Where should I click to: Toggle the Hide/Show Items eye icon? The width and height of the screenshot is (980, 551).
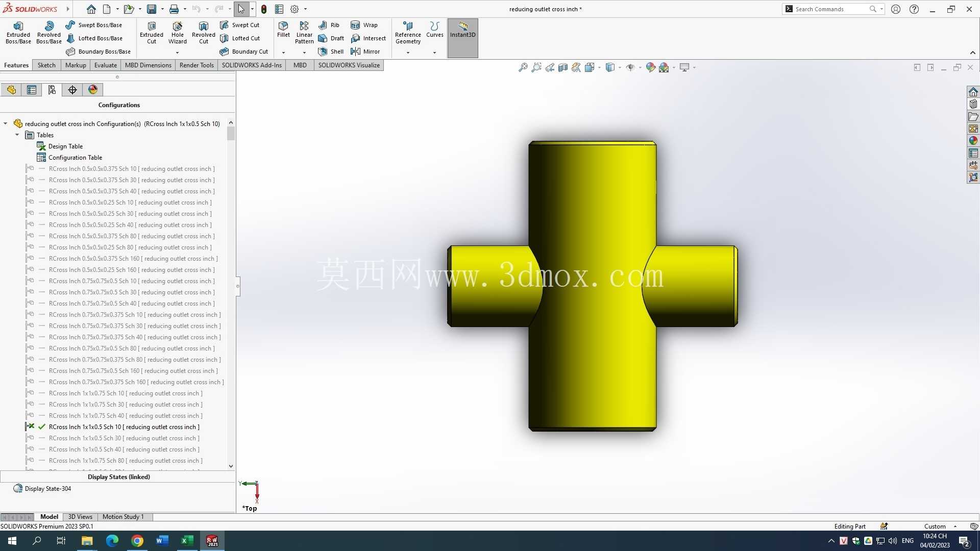[x=630, y=67]
